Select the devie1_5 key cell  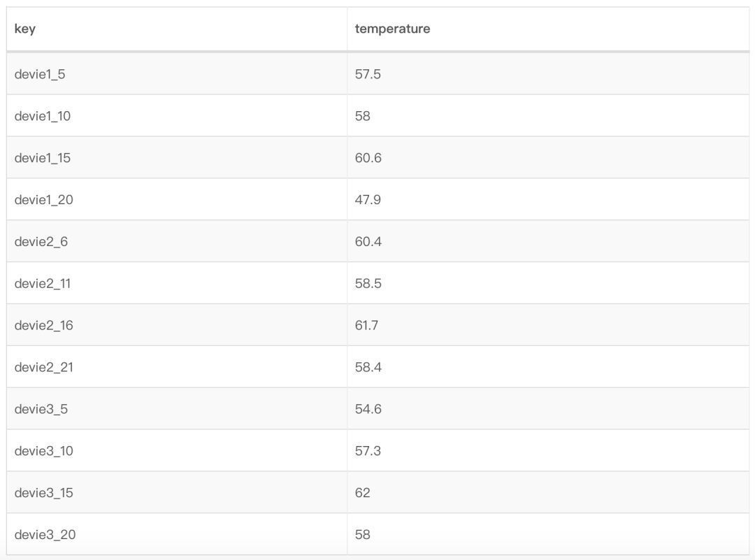[x=40, y=74]
